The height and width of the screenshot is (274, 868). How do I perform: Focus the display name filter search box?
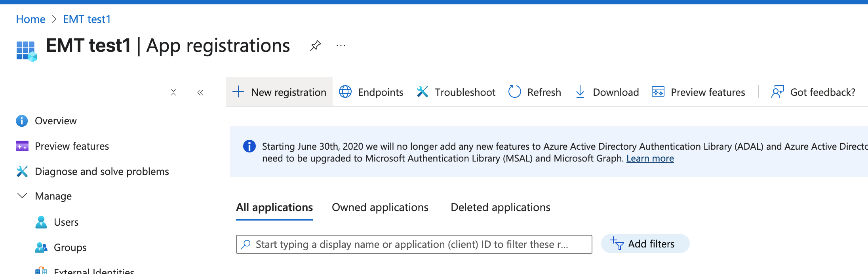tap(414, 244)
